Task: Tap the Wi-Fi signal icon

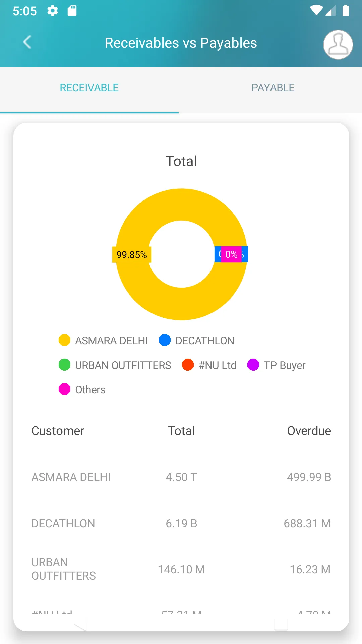Action: pos(316,11)
